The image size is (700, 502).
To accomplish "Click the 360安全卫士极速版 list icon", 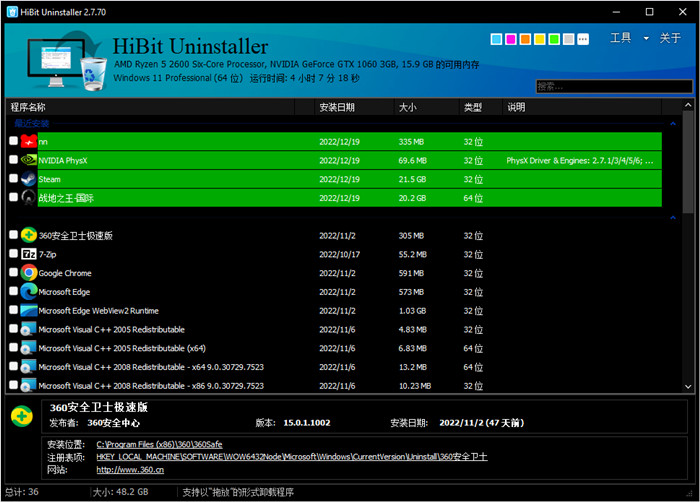I will coord(29,235).
